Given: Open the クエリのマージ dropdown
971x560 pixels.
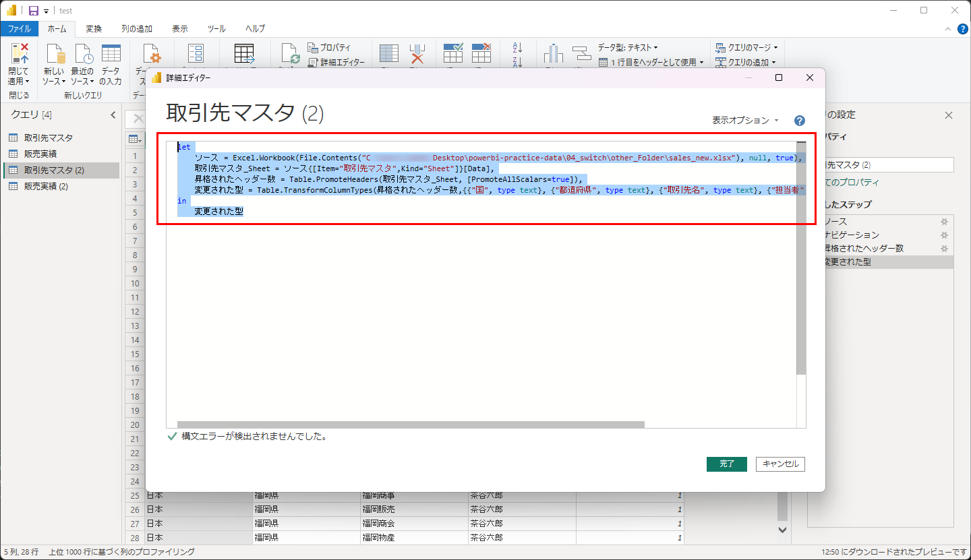Looking at the screenshot, I should tap(746, 48).
